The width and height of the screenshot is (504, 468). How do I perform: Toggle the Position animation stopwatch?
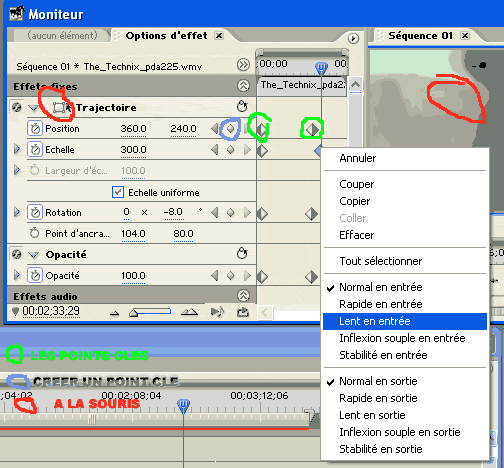pyautogui.click(x=35, y=129)
